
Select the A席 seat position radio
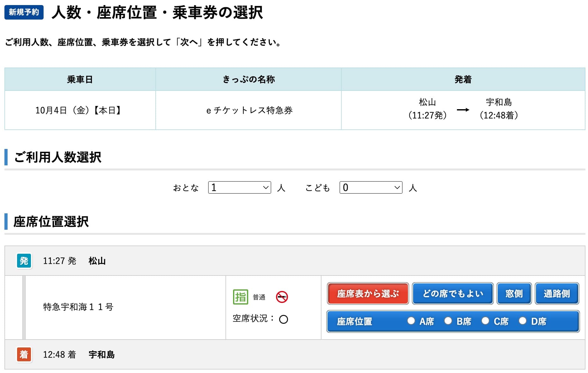point(411,321)
